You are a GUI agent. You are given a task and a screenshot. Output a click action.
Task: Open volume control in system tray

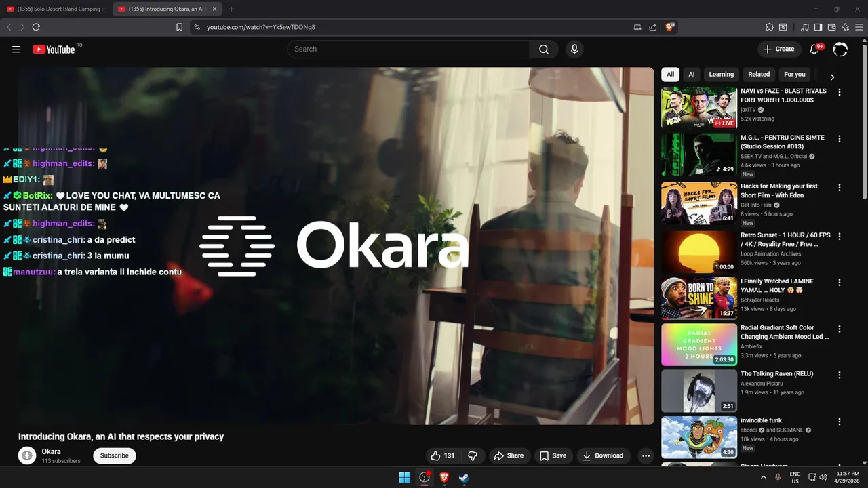coord(823,477)
